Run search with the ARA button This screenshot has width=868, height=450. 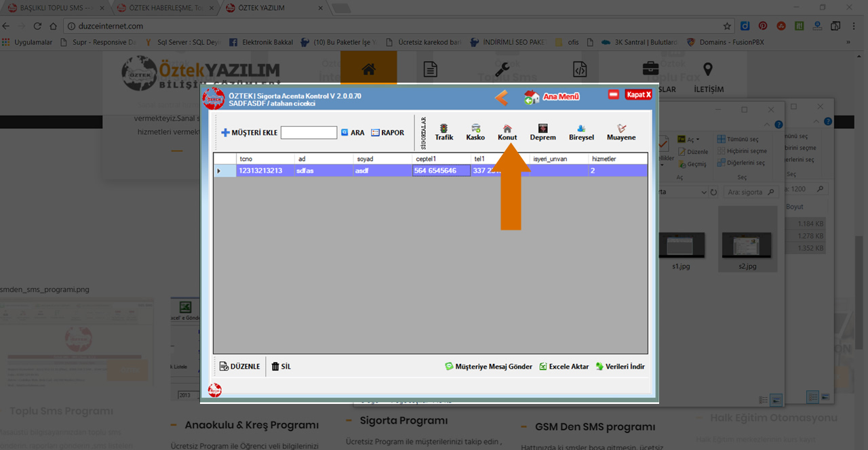[353, 133]
